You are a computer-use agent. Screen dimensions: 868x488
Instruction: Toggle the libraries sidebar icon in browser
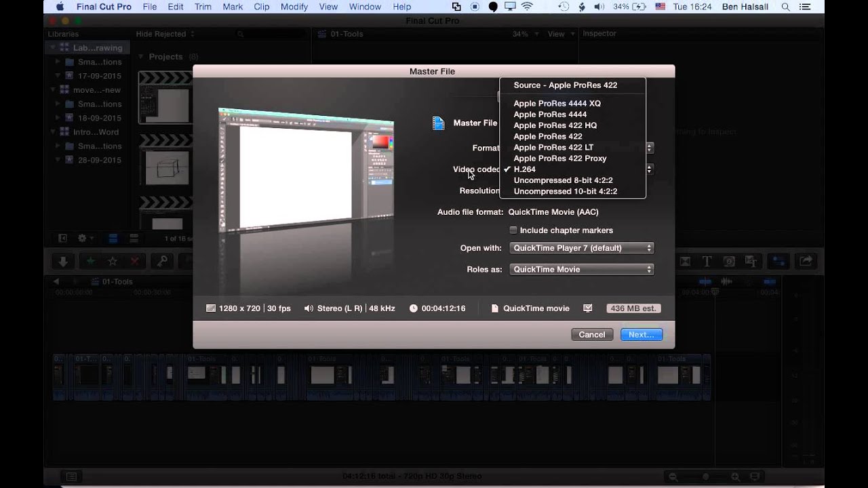tap(62, 239)
